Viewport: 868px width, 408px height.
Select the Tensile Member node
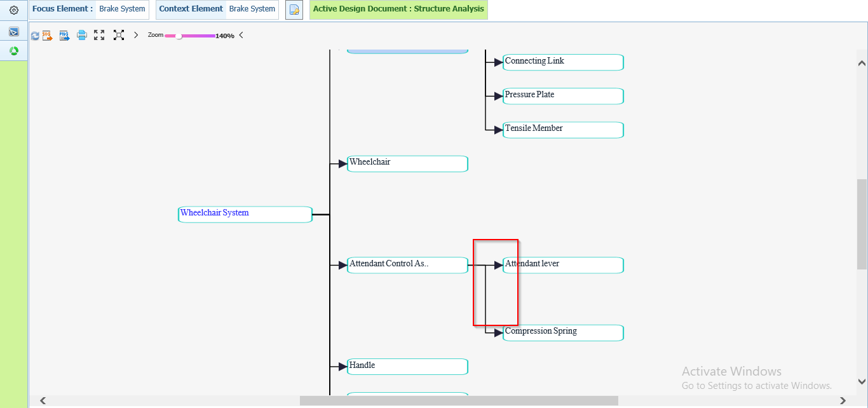tap(563, 130)
